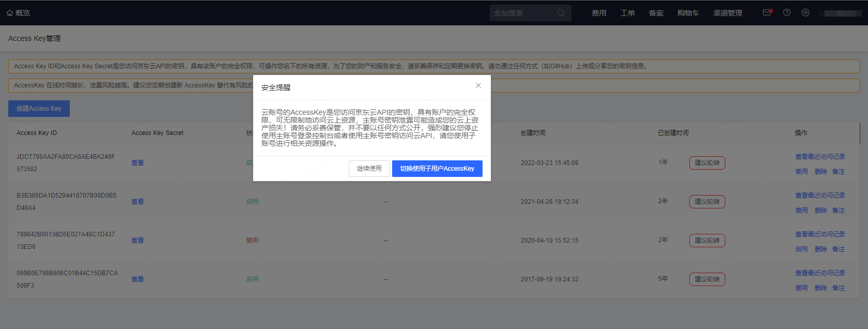Click 删除 in the 2020-04-10 row
Image resolution: width=868 pixels, height=329 pixels.
coord(821,249)
